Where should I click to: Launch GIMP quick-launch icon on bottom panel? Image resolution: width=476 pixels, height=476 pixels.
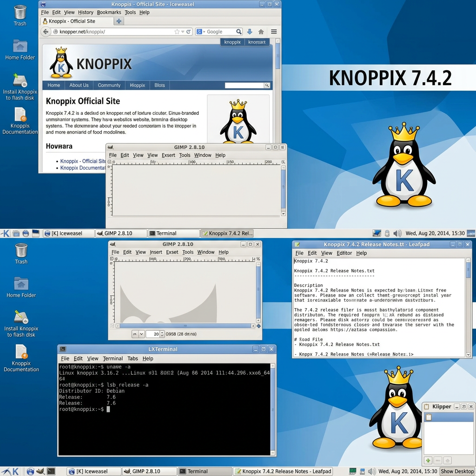click(x=40, y=471)
